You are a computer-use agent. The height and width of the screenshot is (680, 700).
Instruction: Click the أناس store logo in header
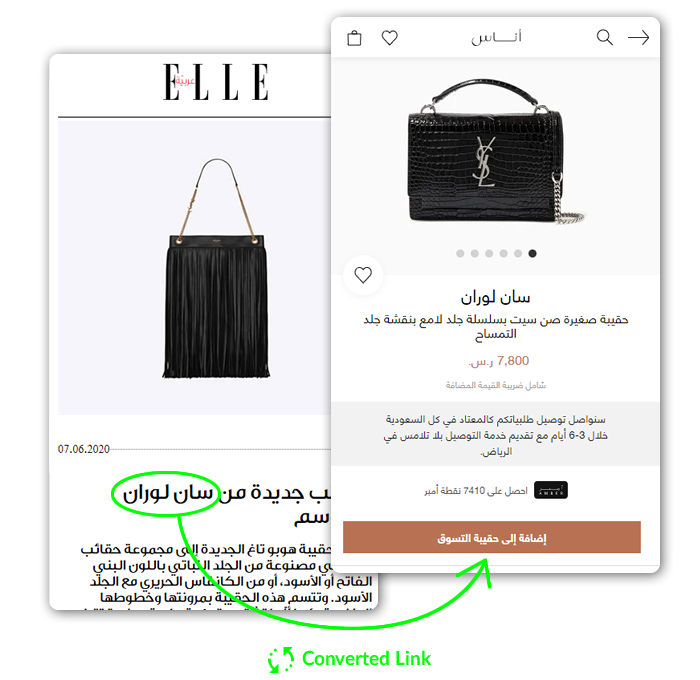496,38
